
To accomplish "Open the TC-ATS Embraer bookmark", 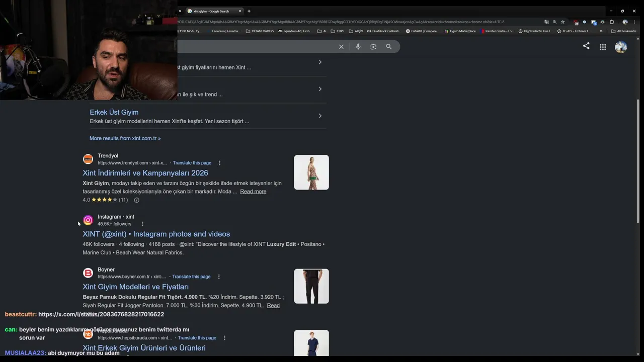I will (574, 31).
